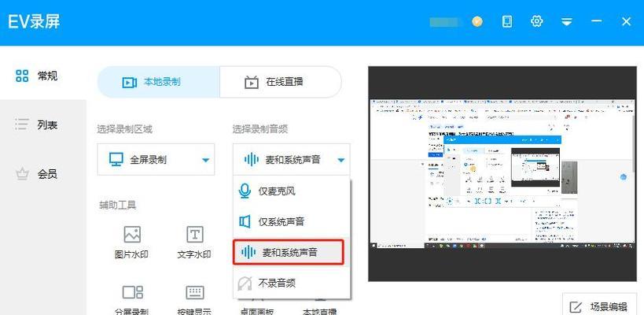Click the microphone icon beside 仅麦克风
The width and height of the screenshot is (644, 315).
(x=245, y=191)
